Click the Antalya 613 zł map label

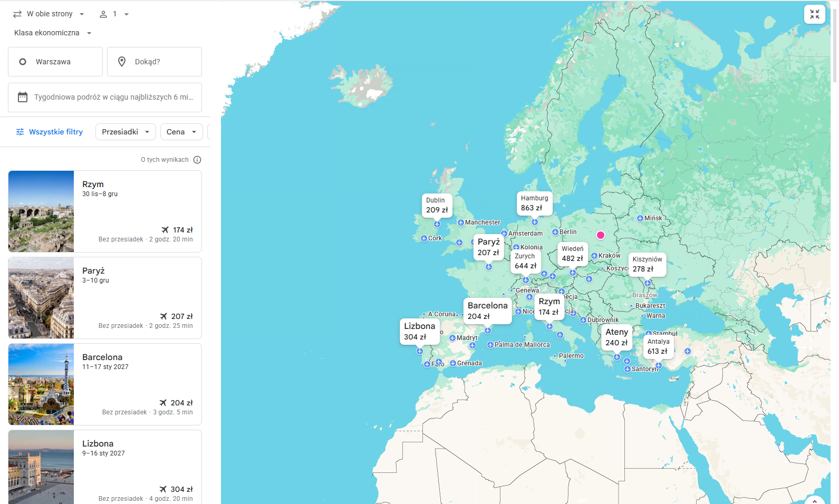(658, 346)
